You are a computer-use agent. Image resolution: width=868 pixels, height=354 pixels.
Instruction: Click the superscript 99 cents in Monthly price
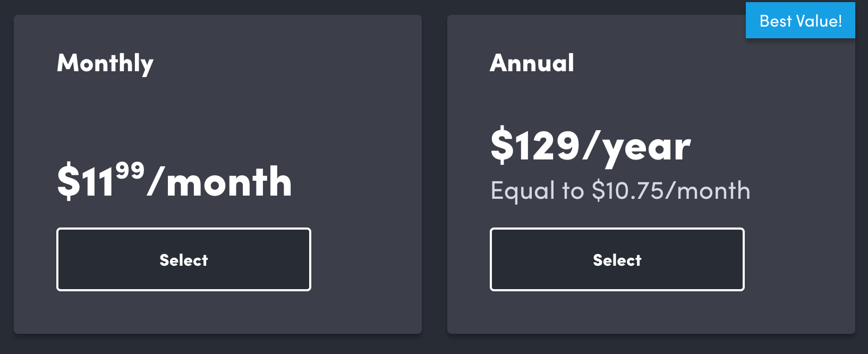point(130,171)
